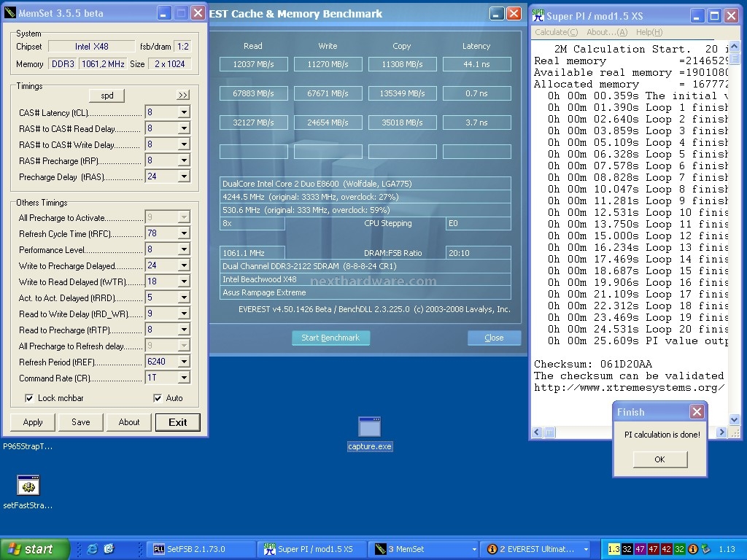Click the Dual Channel DDR3-2122 SDRAM row

365,266
